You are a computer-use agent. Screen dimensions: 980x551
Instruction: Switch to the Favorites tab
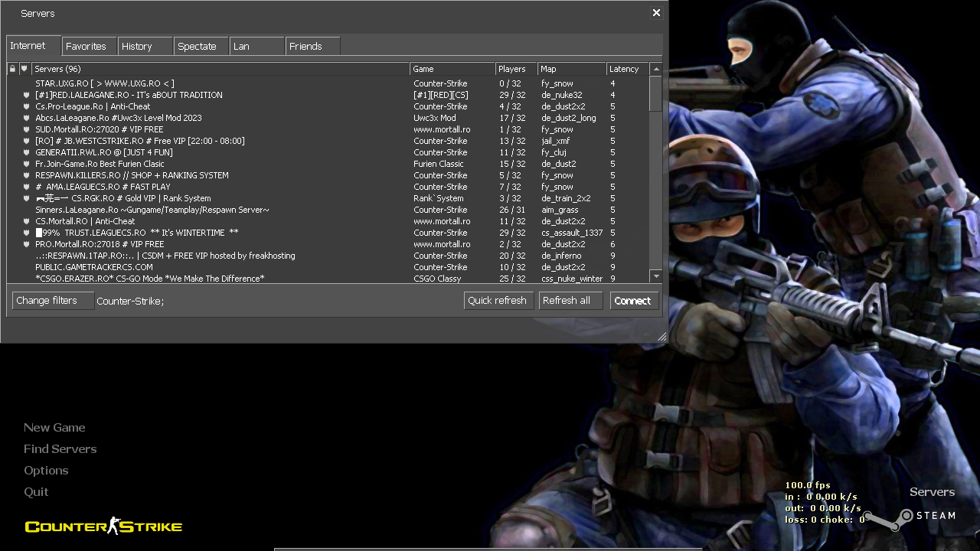point(88,46)
